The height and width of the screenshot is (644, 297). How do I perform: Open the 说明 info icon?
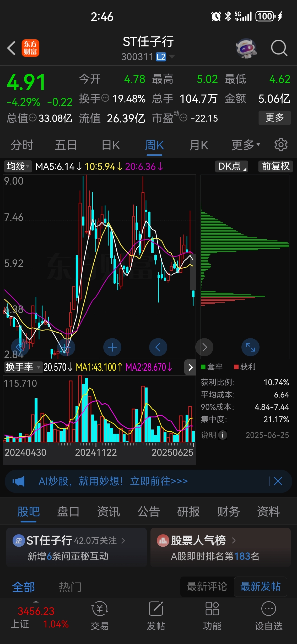[223, 435]
